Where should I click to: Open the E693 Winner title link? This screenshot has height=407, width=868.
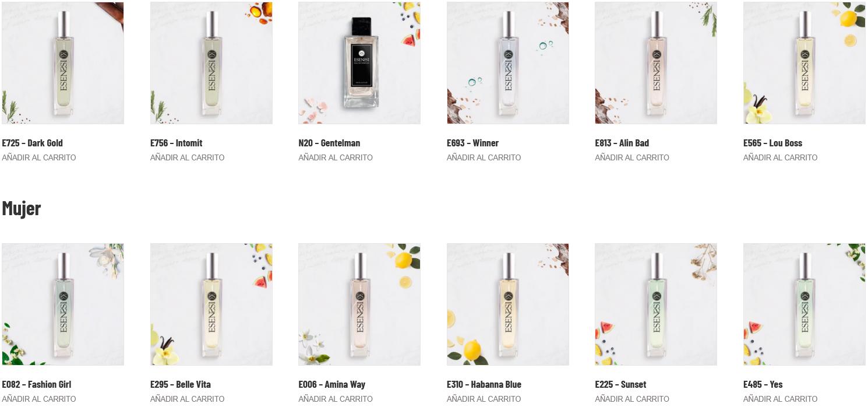472,143
